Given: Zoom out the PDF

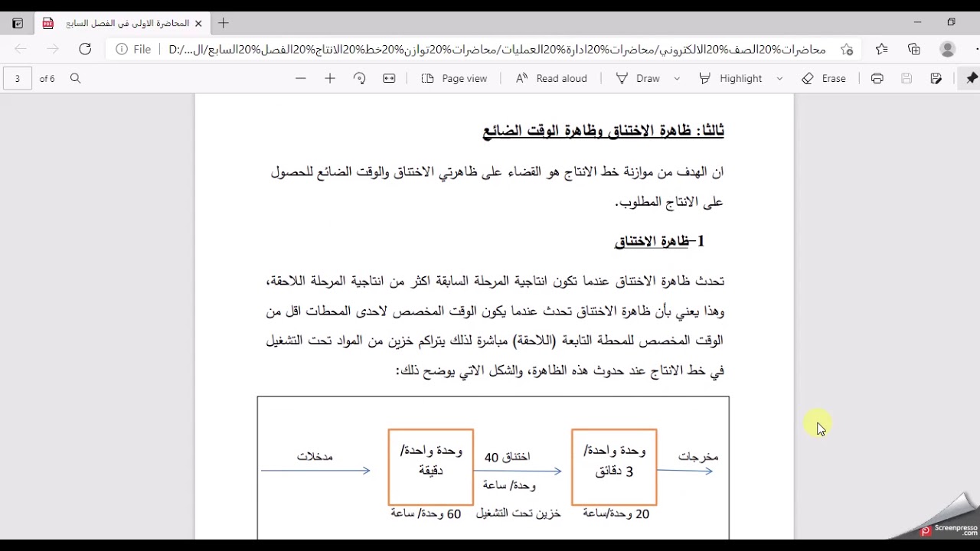Looking at the screenshot, I should click(301, 78).
